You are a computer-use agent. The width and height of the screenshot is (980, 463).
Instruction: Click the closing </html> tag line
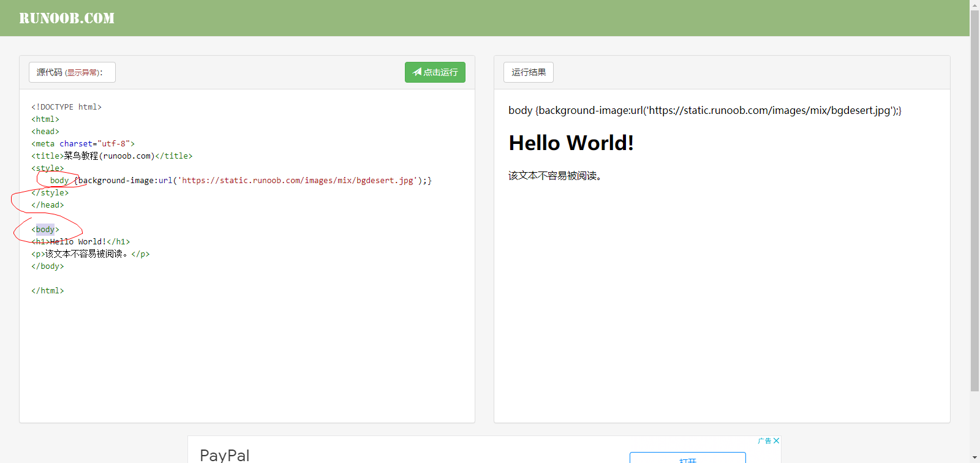click(47, 290)
